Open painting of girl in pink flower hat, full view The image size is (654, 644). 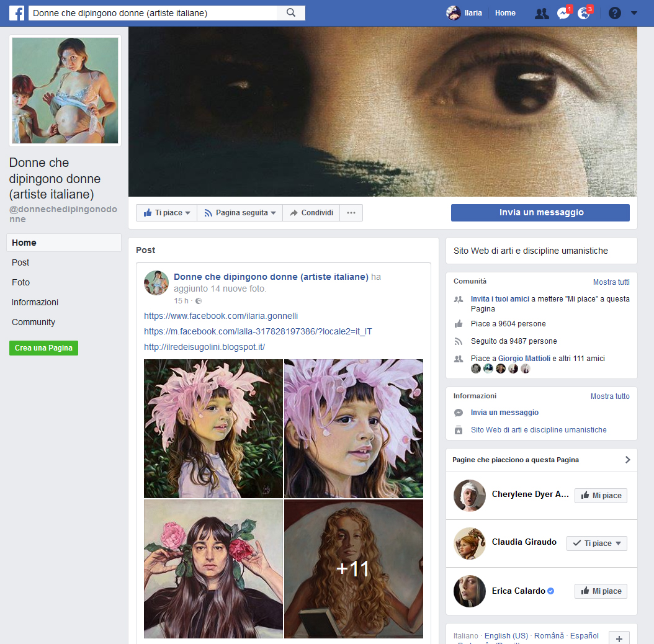click(213, 428)
